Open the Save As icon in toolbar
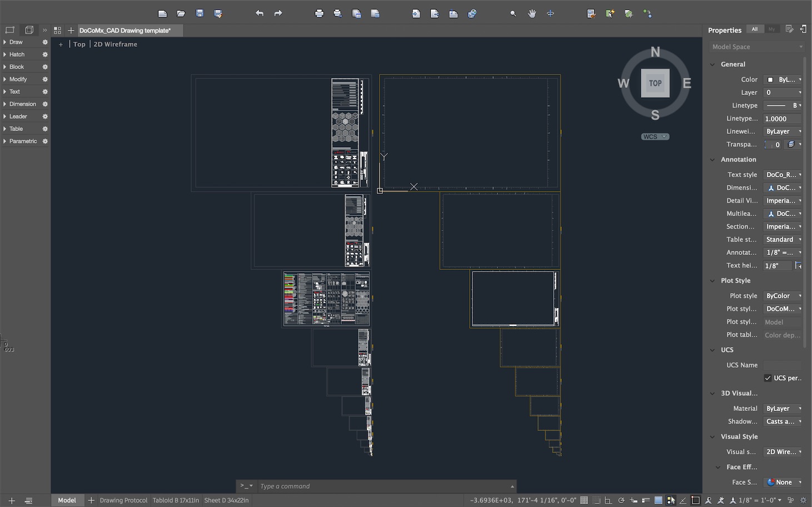 click(x=218, y=13)
